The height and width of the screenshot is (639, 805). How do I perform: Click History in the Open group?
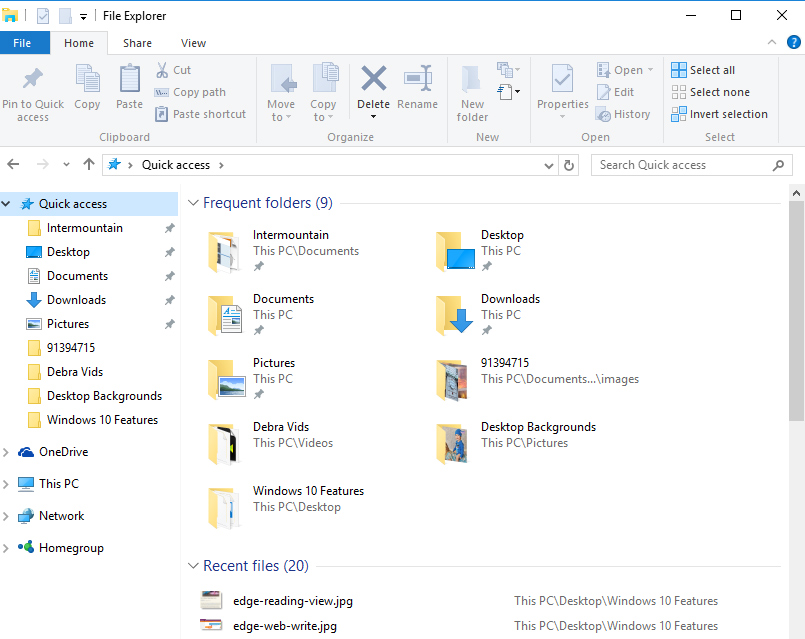[x=623, y=114]
